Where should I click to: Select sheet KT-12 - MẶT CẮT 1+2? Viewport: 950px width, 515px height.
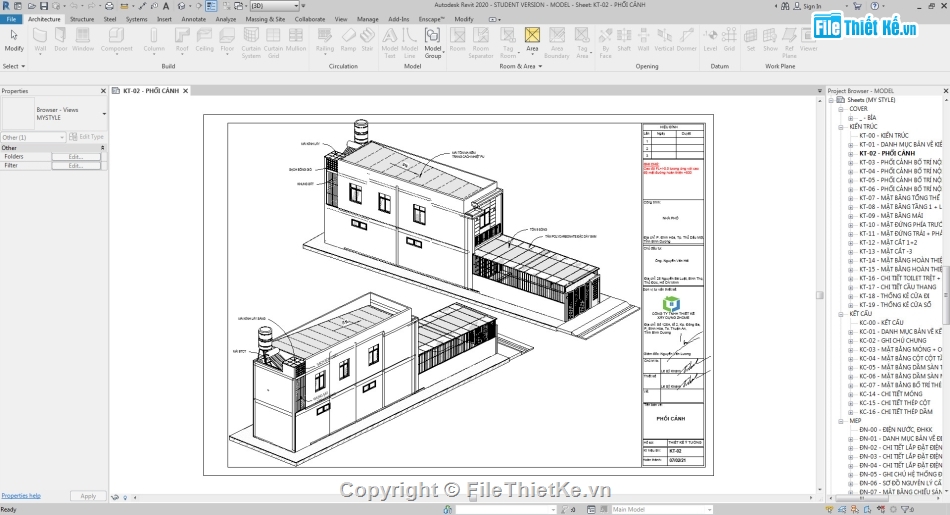(888, 242)
